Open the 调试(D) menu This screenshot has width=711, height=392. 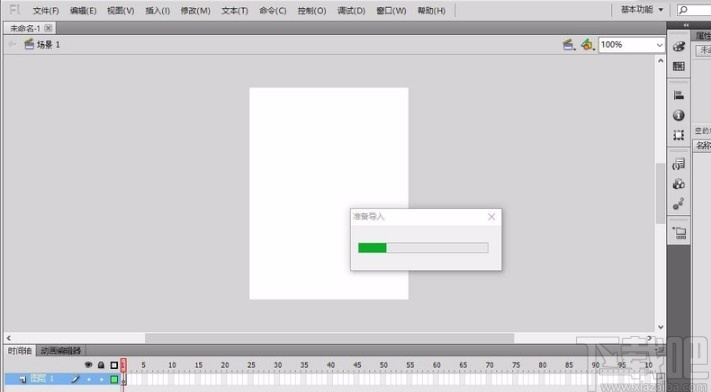click(x=351, y=10)
